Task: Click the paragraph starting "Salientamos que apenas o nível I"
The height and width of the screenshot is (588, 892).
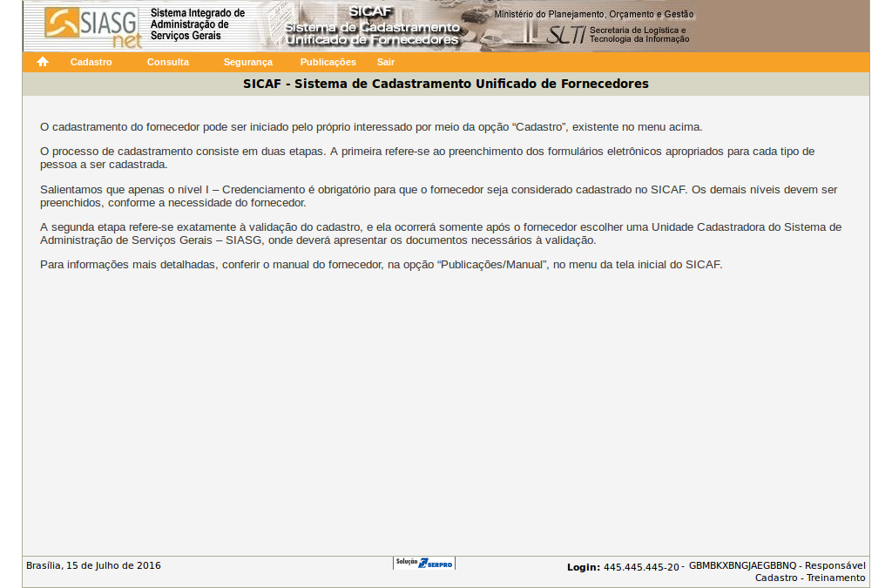Action: [x=439, y=196]
